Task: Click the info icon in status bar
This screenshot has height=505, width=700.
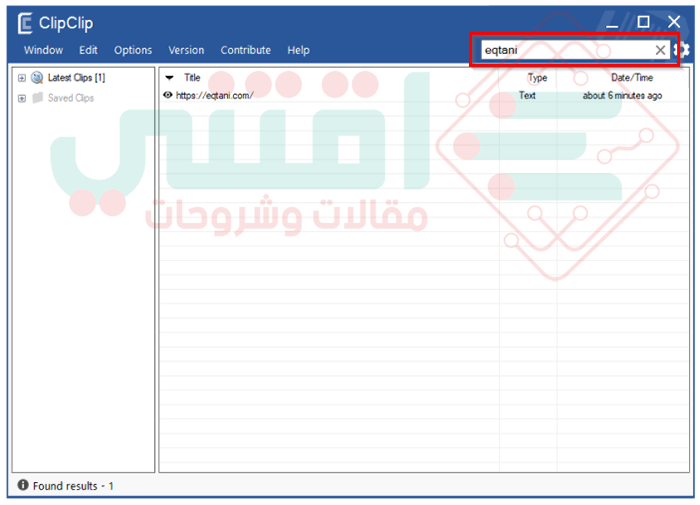Action: (23, 485)
